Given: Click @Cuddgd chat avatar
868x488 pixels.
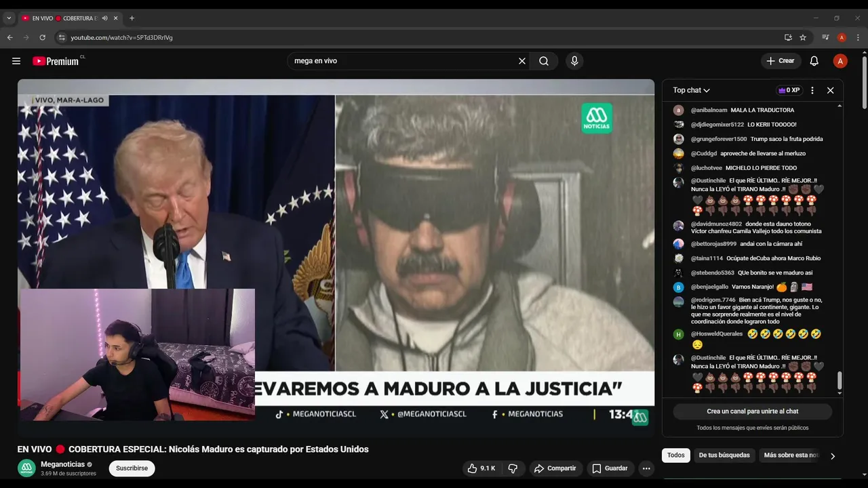Looking at the screenshot, I should [x=678, y=154].
